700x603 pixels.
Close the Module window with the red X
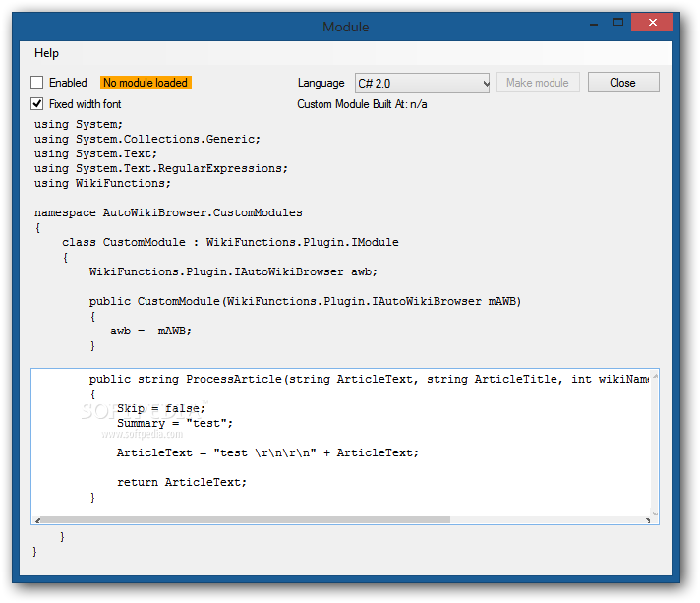pos(652,23)
